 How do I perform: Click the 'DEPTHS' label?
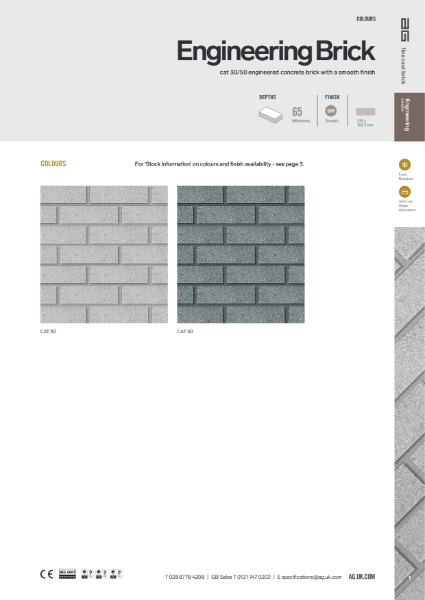click(x=267, y=97)
